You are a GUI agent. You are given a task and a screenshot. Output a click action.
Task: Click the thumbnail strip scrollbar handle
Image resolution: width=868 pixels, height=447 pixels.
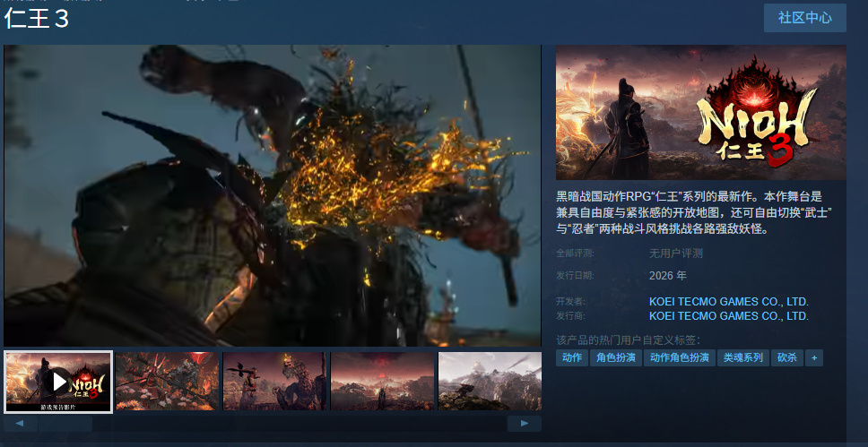pyautogui.click(x=65, y=424)
